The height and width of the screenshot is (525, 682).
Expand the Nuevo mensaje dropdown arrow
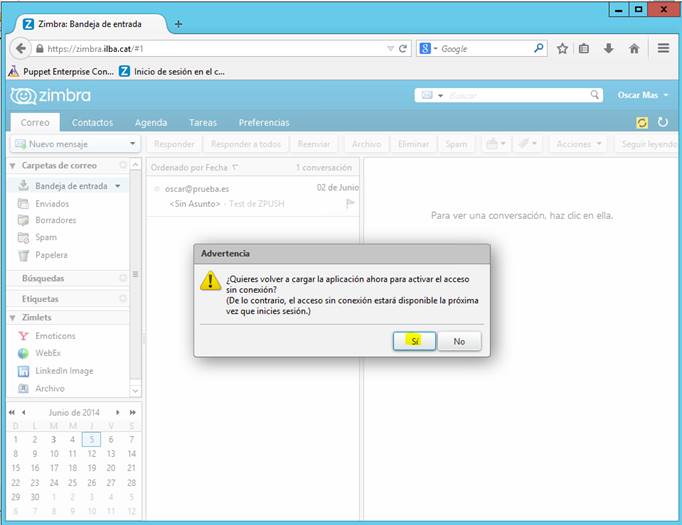click(x=132, y=144)
